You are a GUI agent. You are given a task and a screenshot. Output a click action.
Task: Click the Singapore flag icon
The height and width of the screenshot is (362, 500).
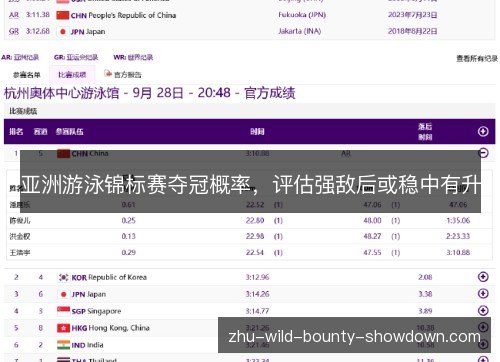(63, 311)
